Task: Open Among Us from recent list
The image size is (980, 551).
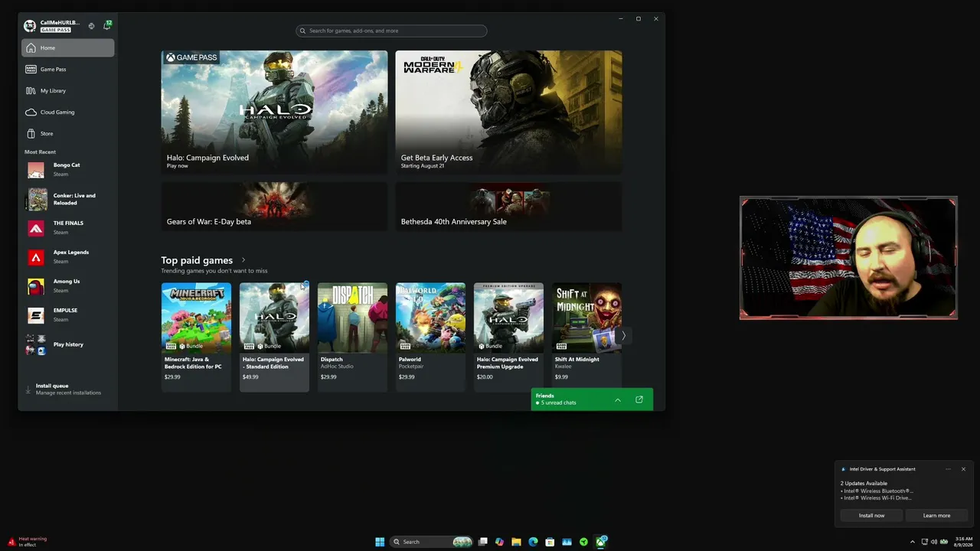Action: [x=68, y=286]
